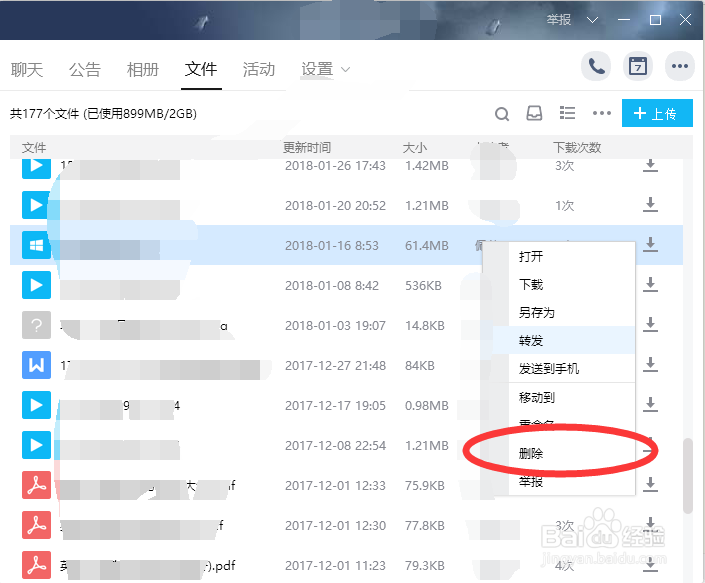
Task: Expand the title bar chevron dropdown
Action: [593, 20]
